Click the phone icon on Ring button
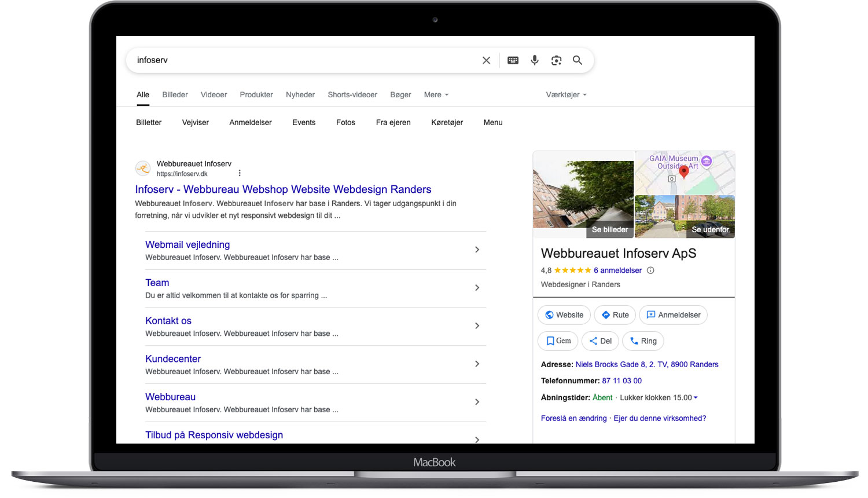 634,341
